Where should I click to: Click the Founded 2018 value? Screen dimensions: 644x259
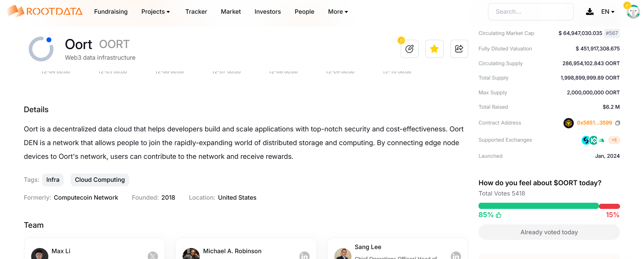click(168, 198)
